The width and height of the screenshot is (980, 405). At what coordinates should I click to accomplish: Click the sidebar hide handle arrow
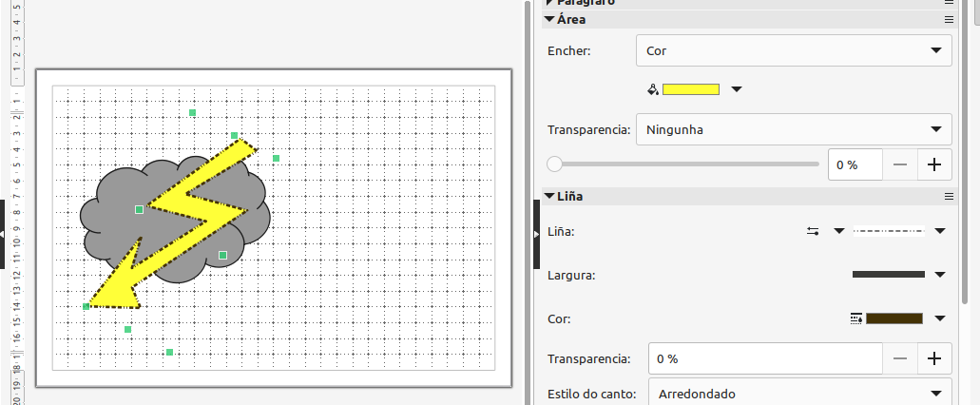[536, 234]
